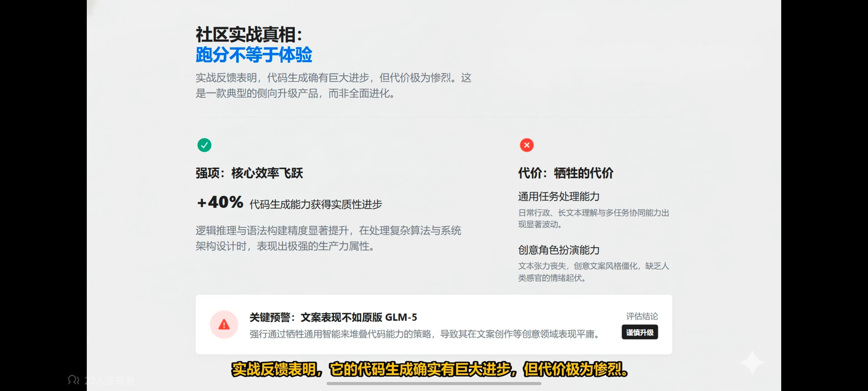This screenshot has width=868, height=391.
Task: Open the 通用任务处理能力 item
Action: [x=559, y=196]
